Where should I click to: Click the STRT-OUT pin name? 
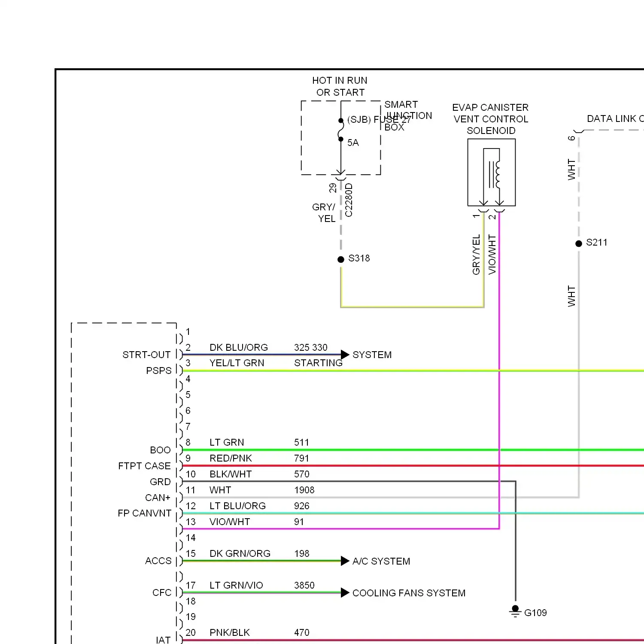coord(146,355)
